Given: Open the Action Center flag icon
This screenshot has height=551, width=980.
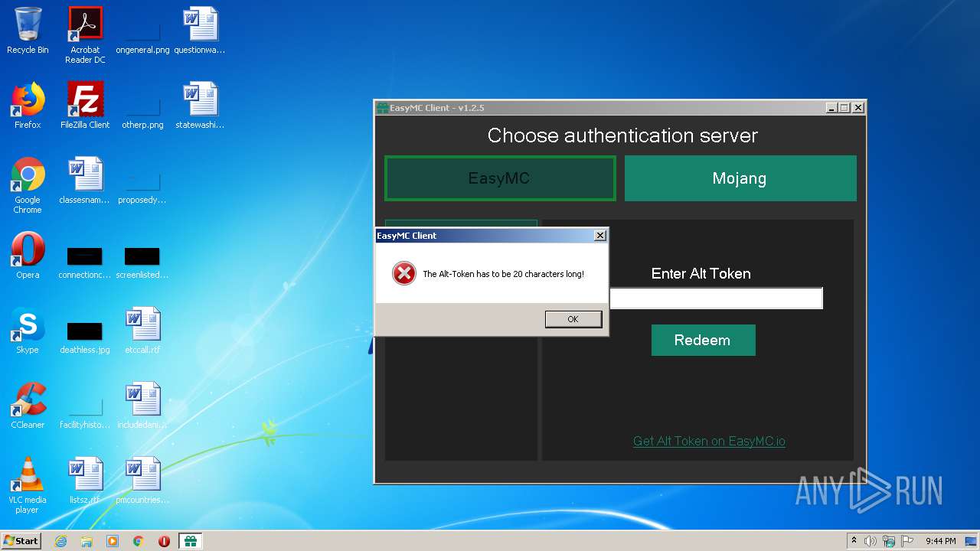Looking at the screenshot, I should [x=907, y=541].
